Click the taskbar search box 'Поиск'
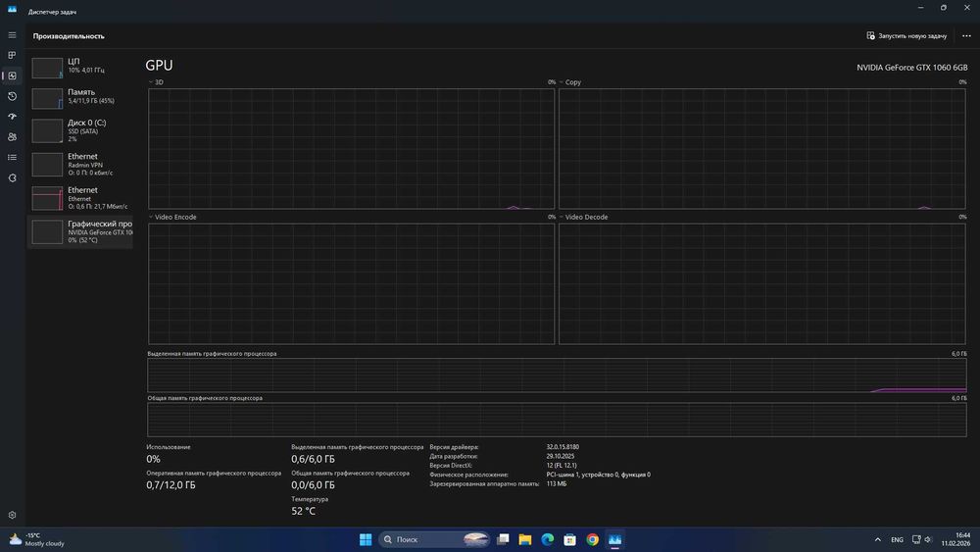The image size is (980, 552). coord(435,539)
